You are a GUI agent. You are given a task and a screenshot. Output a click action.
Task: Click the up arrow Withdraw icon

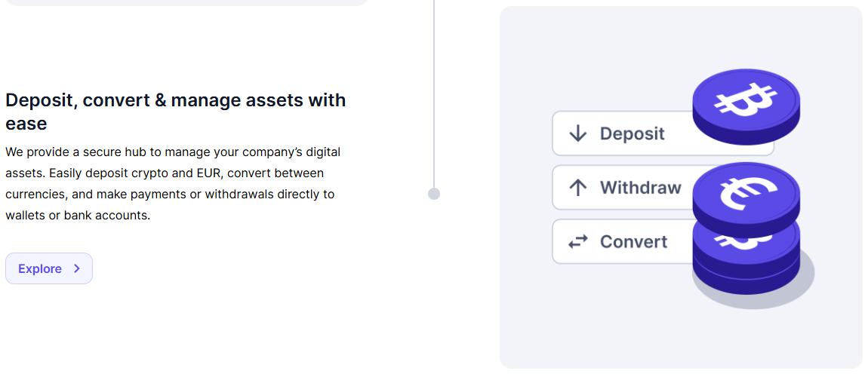click(577, 188)
